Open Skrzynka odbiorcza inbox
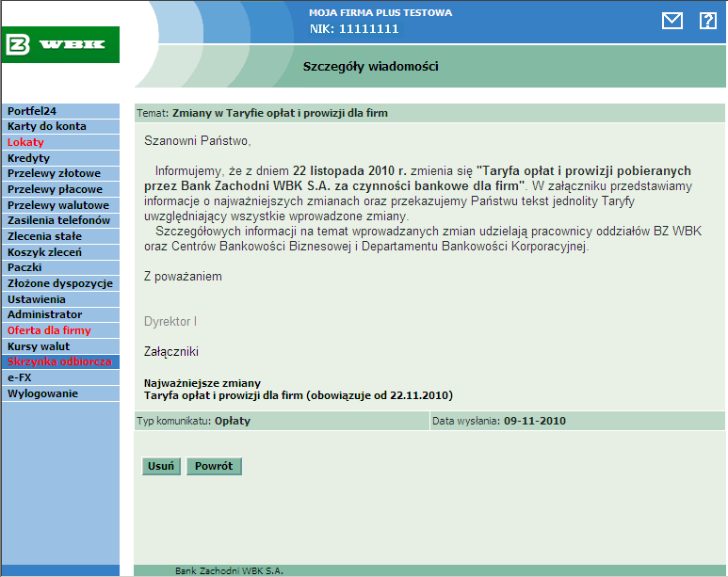The width and height of the screenshot is (728, 577). click(x=60, y=361)
